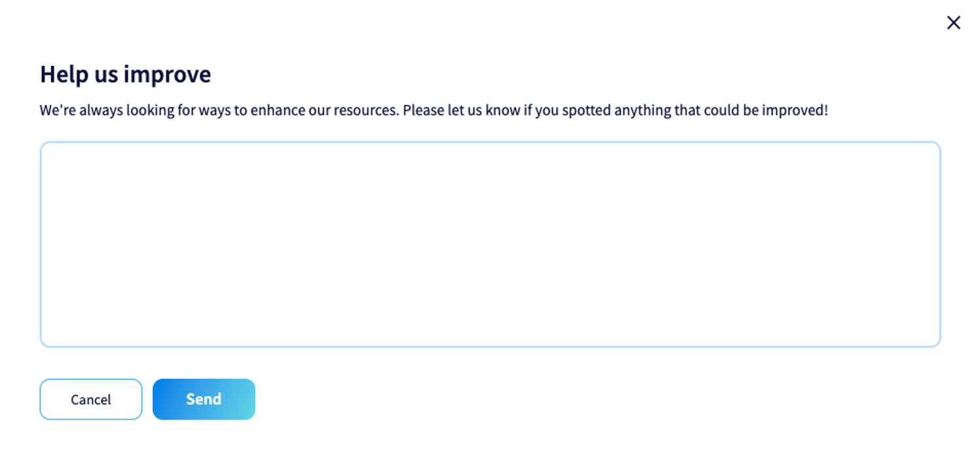Discard feedback by clicking Cancel
This screenshot has height=459, width=980.
90,399
